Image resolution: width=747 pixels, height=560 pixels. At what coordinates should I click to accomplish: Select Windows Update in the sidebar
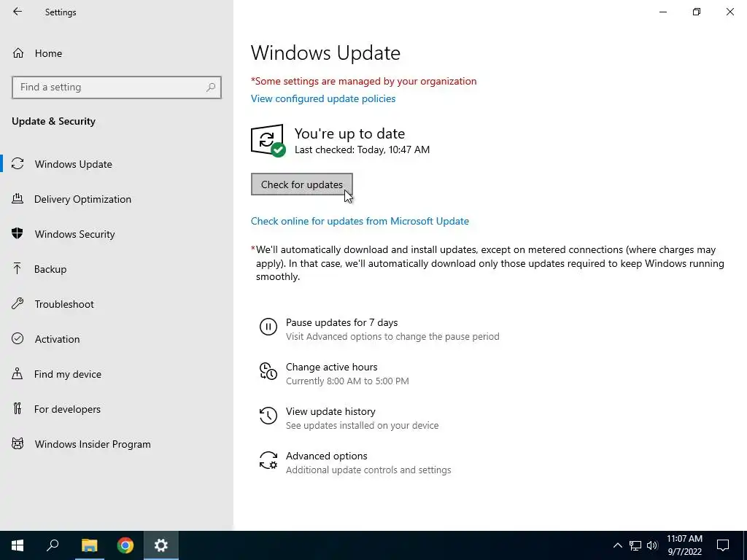pyautogui.click(x=117, y=164)
